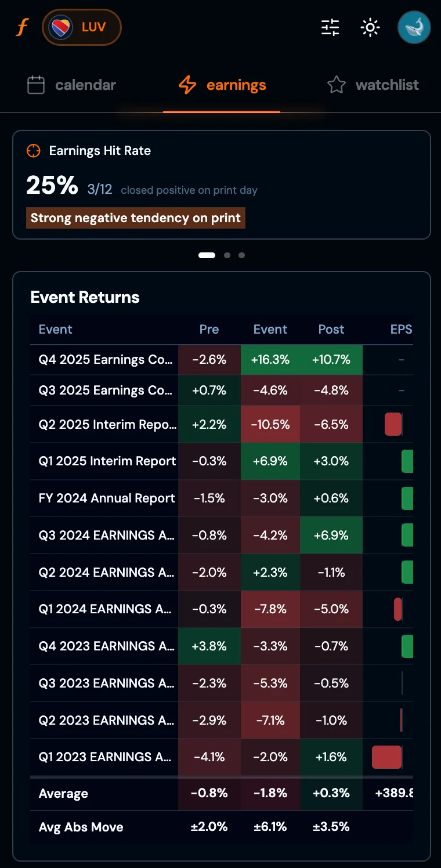Click the red EPS bar for Q1 2023

386,757
